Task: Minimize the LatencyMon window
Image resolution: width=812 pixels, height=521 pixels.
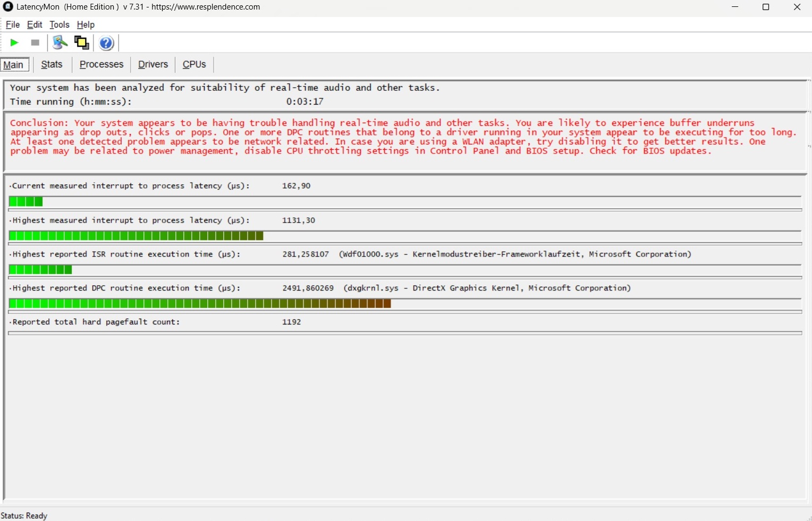Action: pos(735,7)
